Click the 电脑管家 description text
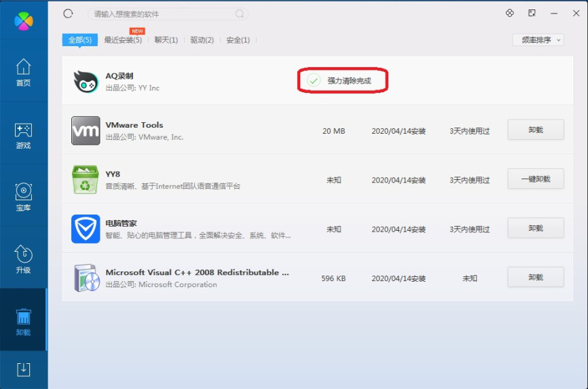The image size is (588, 389). pyautogui.click(x=198, y=235)
